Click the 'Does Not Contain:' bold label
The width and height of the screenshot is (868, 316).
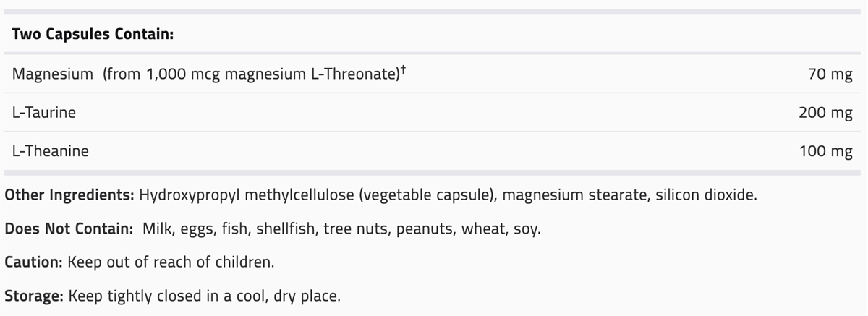[69, 229]
